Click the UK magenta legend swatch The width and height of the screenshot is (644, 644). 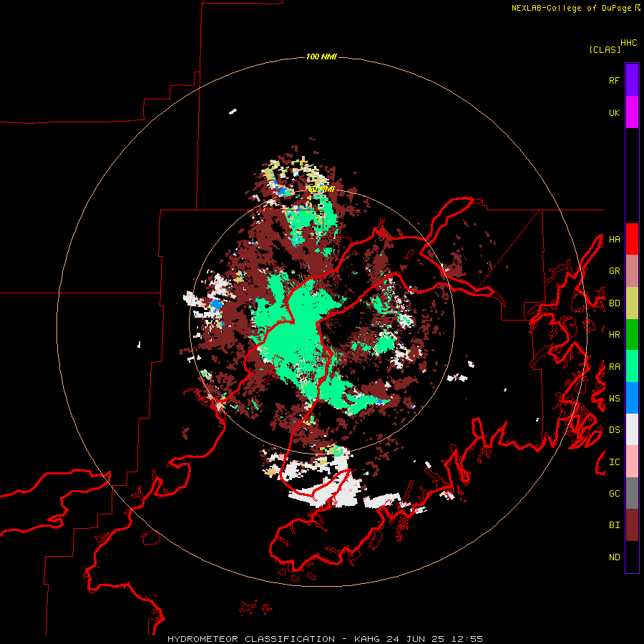pyautogui.click(x=632, y=112)
